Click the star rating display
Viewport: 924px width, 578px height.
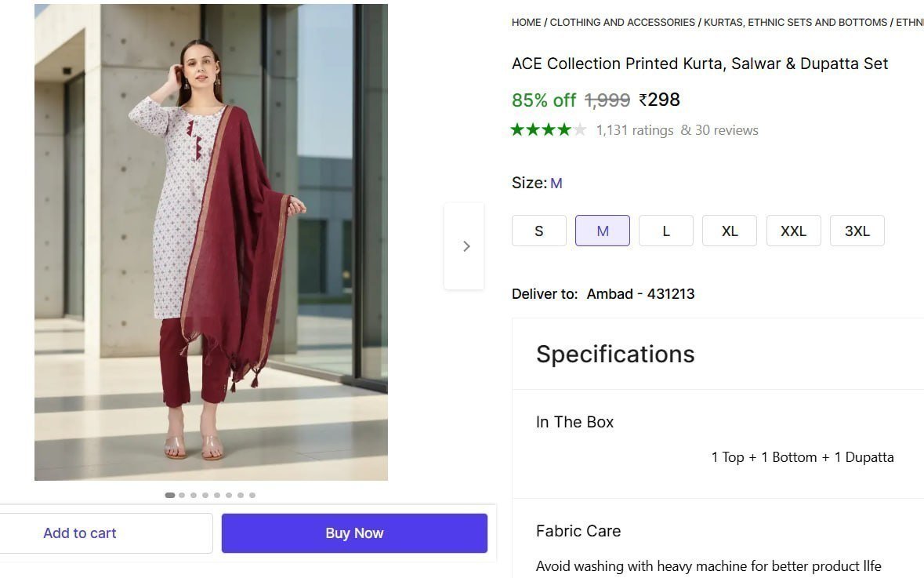549,129
